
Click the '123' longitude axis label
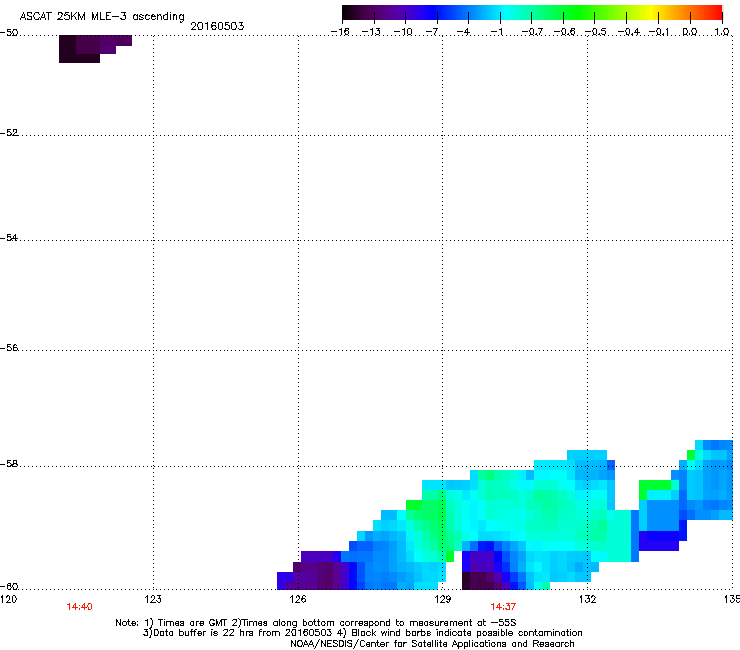pyautogui.click(x=153, y=599)
